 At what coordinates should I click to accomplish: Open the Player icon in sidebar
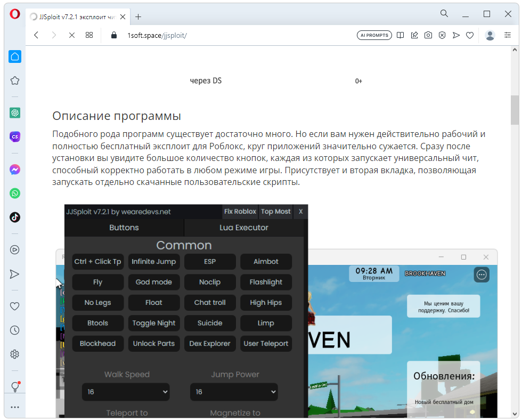[x=15, y=250]
